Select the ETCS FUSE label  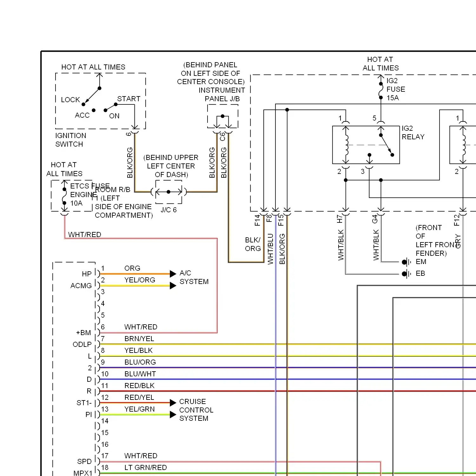click(90, 186)
